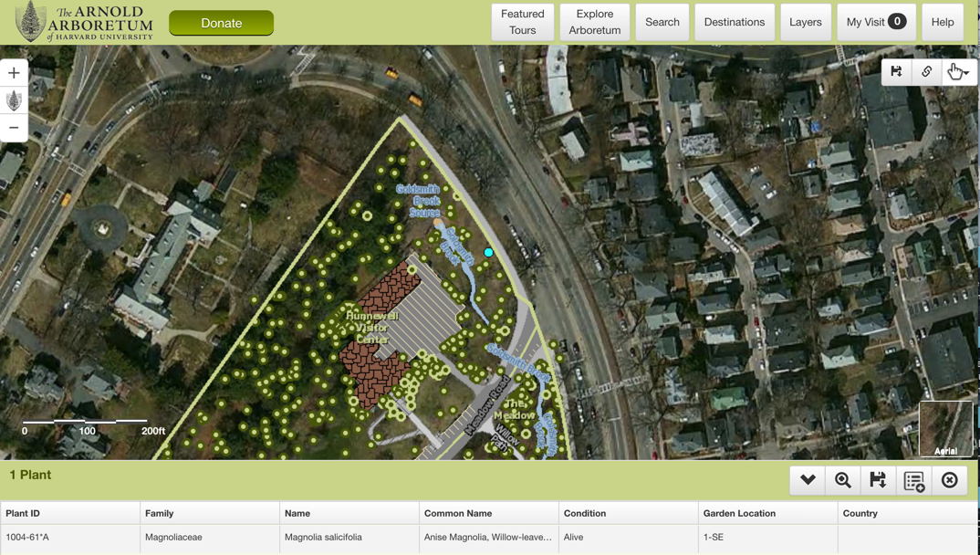Click the Alive condition cell
This screenshot has height=555, width=980.
click(x=628, y=537)
